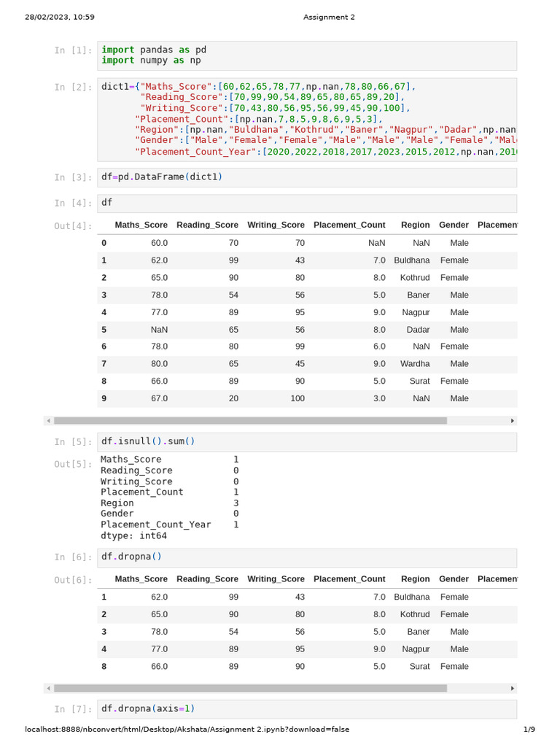Click the Out[4] horizontal scrollbar thumb
The width and height of the screenshot is (560, 747).
click(251, 421)
